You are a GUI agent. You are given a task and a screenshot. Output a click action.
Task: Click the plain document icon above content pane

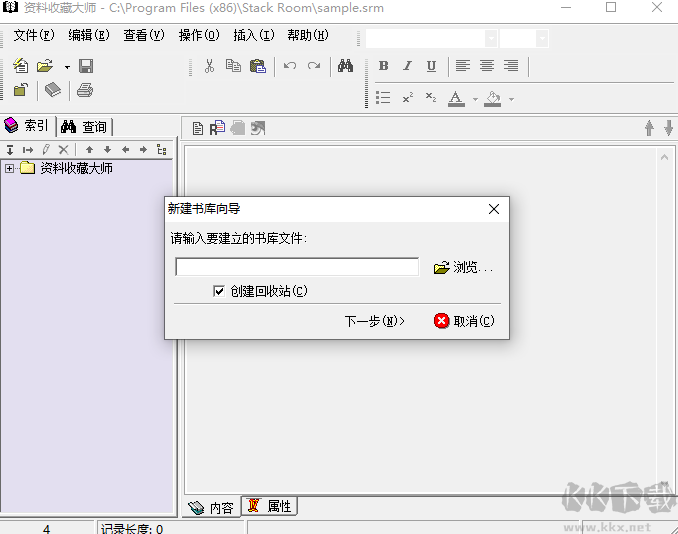(198, 128)
